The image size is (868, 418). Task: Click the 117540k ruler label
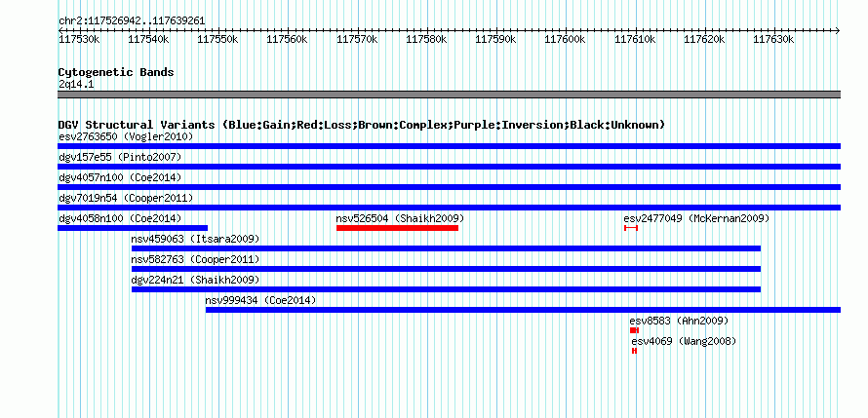point(149,39)
